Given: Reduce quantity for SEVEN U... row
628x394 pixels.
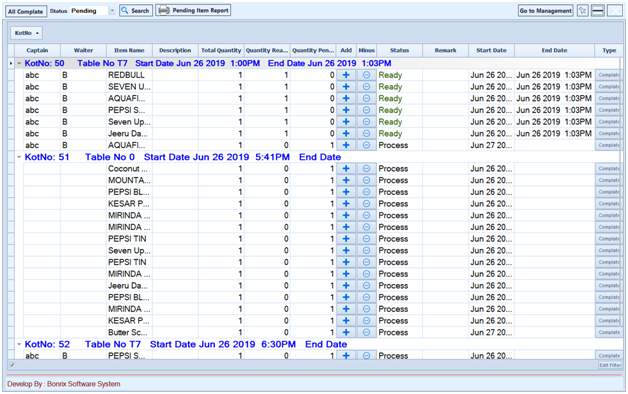Looking at the screenshot, I should click(x=366, y=86).
